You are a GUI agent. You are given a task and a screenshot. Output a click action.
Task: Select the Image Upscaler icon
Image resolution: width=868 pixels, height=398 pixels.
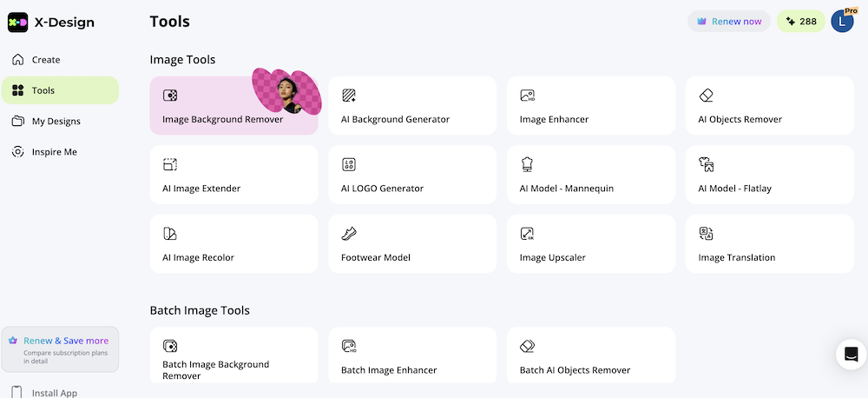click(x=527, y=234)
